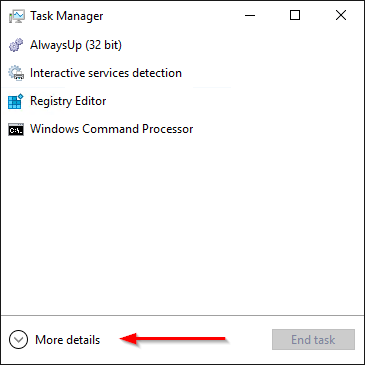Click the Task Manager title bar icon
The height and width of the screenshot is (365, 365).
(16, 16)
